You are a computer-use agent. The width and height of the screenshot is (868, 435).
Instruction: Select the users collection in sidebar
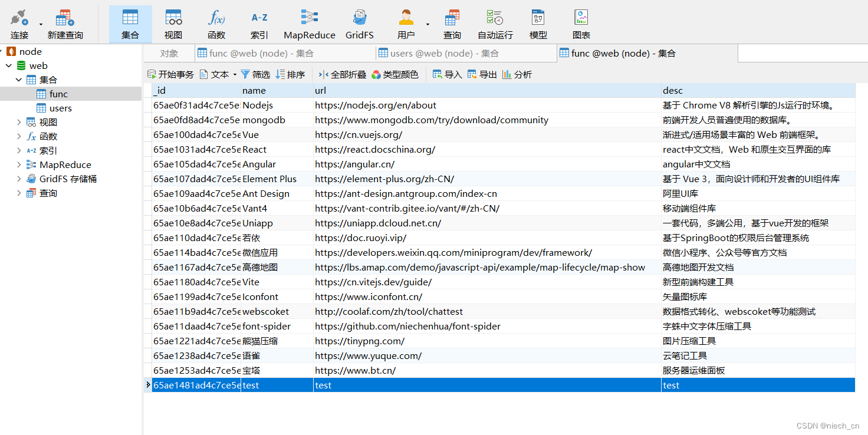[x=60, y=108]
